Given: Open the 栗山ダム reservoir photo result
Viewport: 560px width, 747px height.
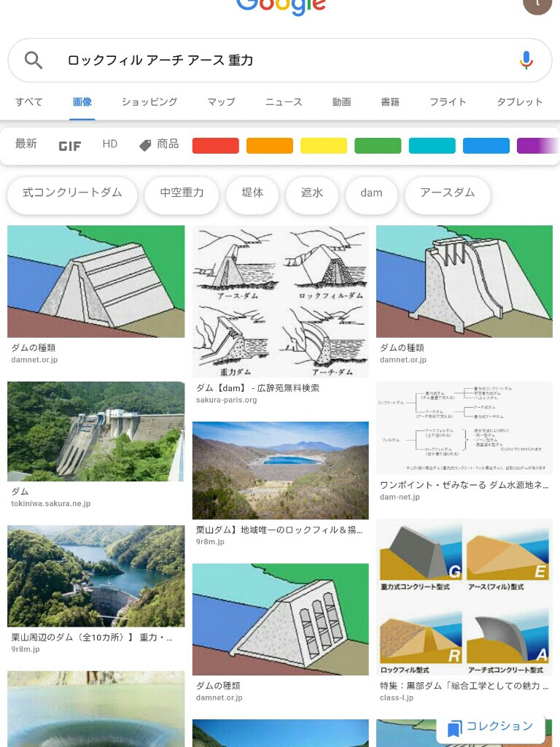Looking at the screenshot, I should click(x=281, y=471).
